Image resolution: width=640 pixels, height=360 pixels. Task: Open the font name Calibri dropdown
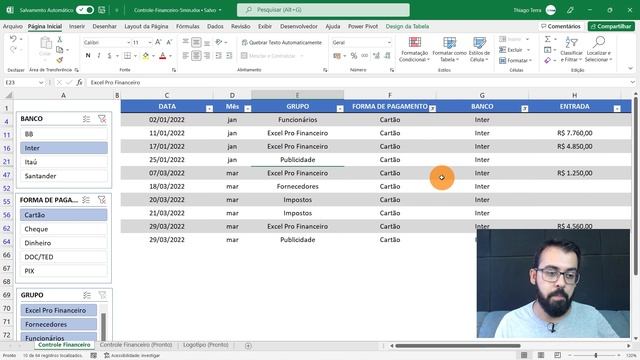(128, 42)
